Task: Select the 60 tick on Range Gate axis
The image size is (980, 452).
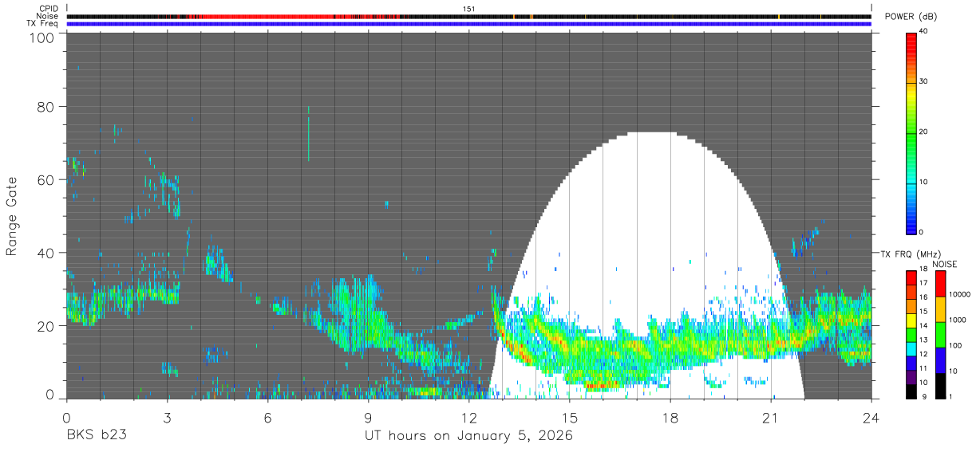Action: (45, 180)
